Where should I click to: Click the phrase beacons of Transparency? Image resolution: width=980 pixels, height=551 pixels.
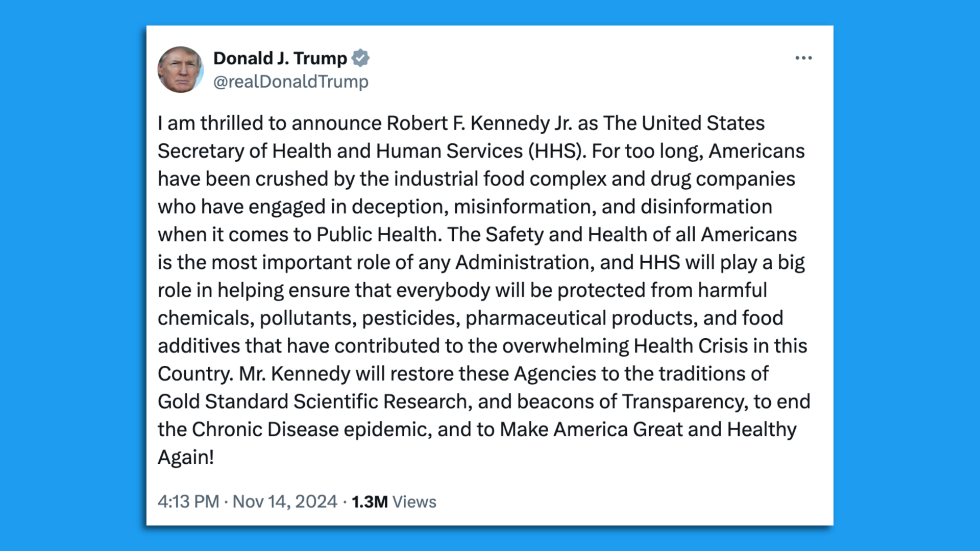[x=632, y=402]
